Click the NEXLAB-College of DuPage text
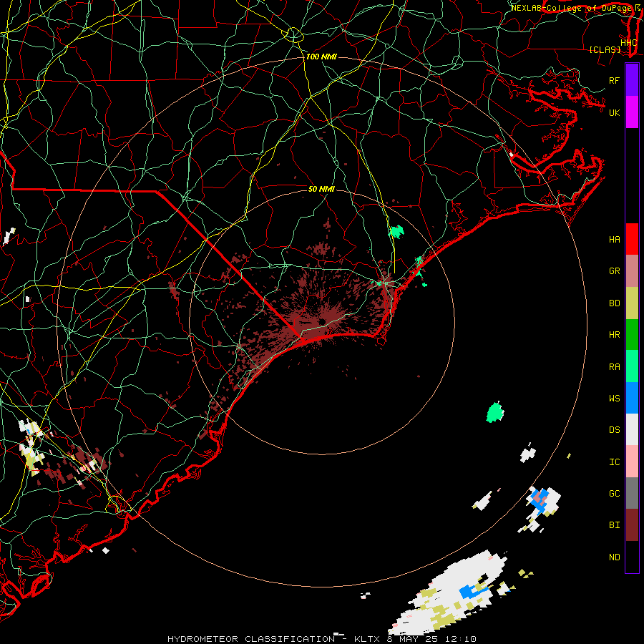Screen dimensions: 644x644 click(x=571, y=8)
